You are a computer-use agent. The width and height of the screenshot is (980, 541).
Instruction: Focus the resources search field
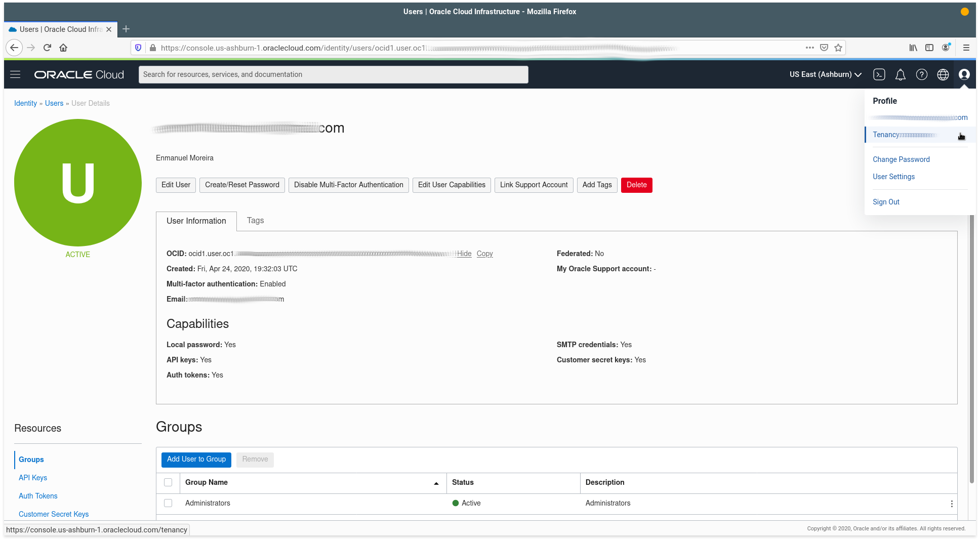[334, 74]
